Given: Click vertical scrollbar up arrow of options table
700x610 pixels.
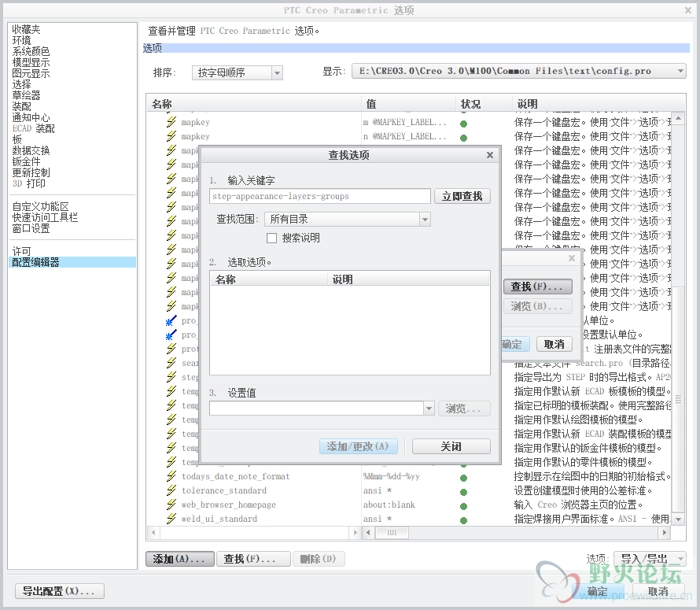Looking at the screenshot, I should [679, 118].
